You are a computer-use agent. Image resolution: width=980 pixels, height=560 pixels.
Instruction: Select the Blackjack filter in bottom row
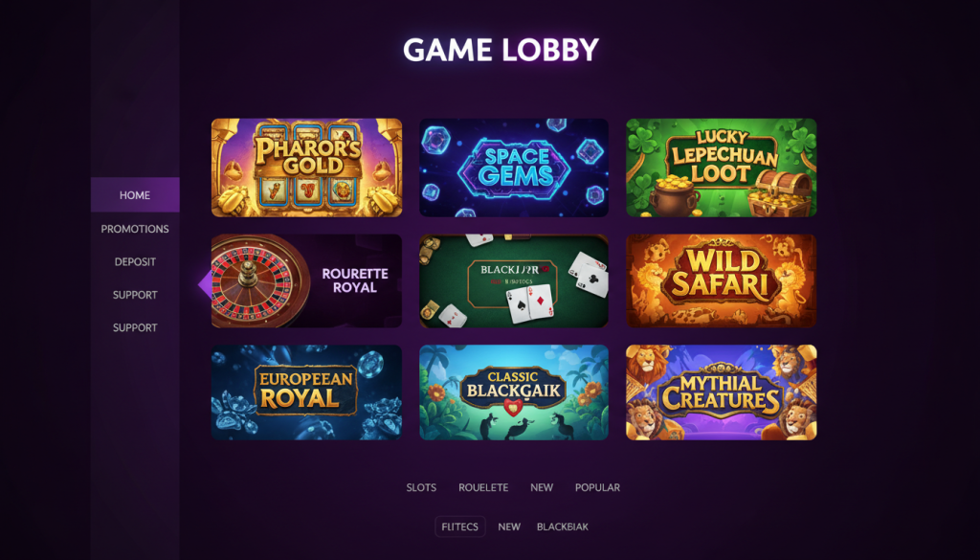[563, 526]
